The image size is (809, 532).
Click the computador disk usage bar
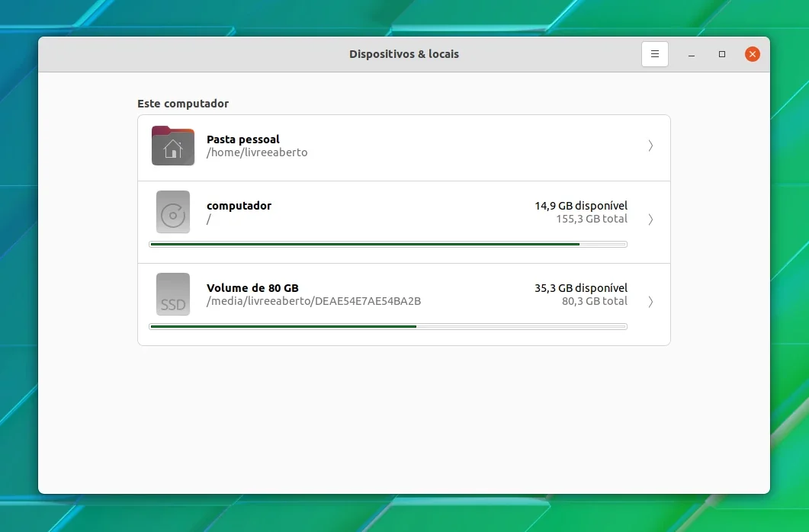click(388, 245)
